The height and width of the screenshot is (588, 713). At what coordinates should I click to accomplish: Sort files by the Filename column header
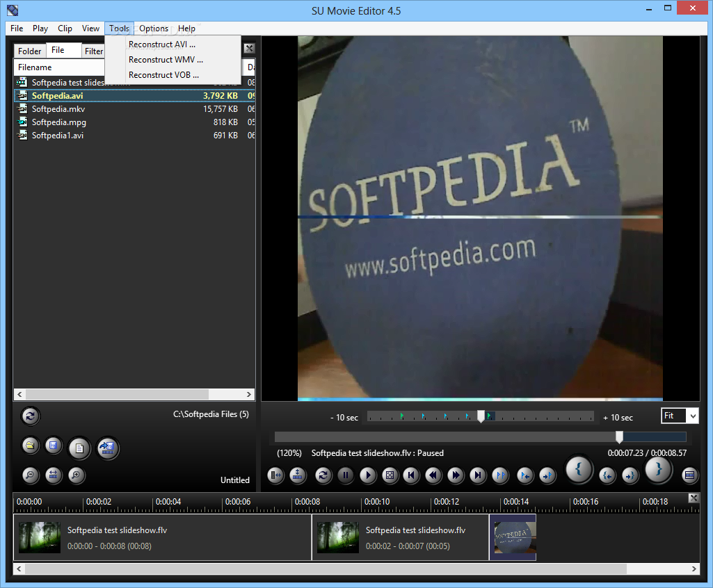[x=59, y=67]
